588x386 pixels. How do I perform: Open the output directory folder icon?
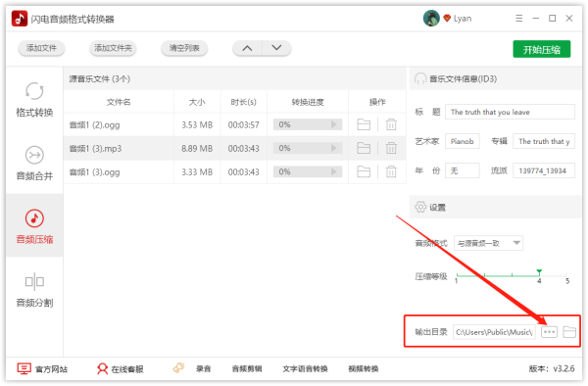tap(569, 332)
